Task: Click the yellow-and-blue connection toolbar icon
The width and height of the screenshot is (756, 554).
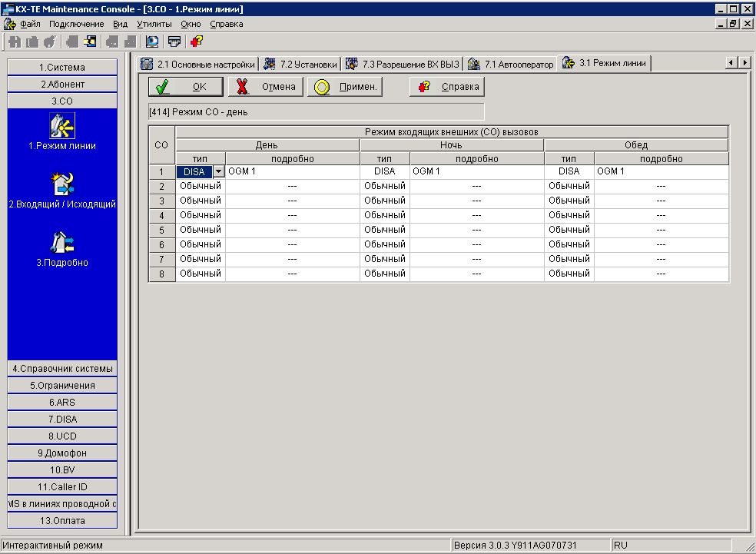Action: tap(90, 42)
